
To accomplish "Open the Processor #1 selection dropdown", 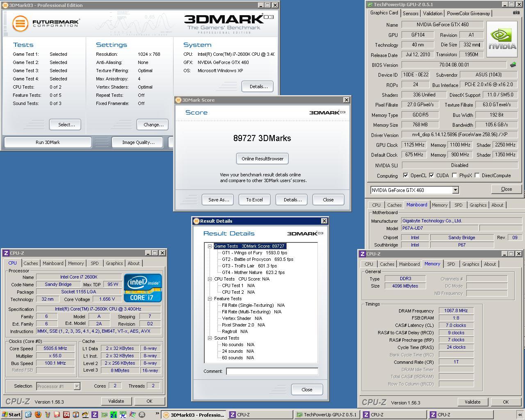I will point(77,386).
